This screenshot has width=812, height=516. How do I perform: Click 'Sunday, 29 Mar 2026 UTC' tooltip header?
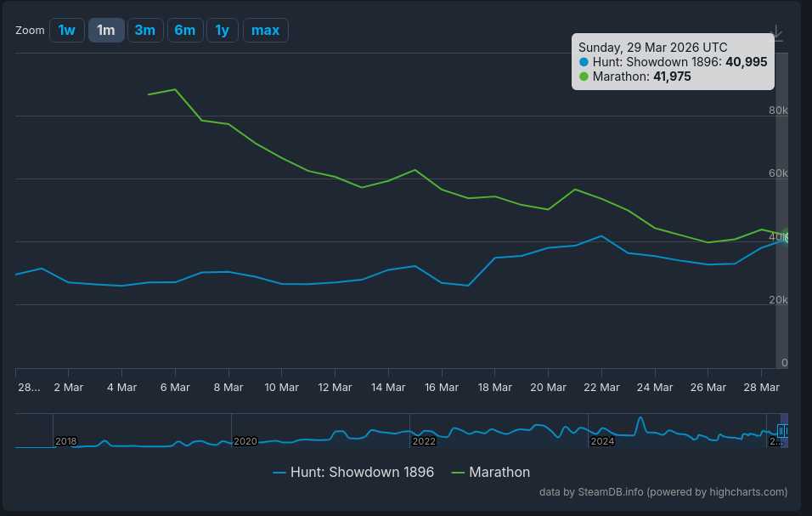coord(652,48)
